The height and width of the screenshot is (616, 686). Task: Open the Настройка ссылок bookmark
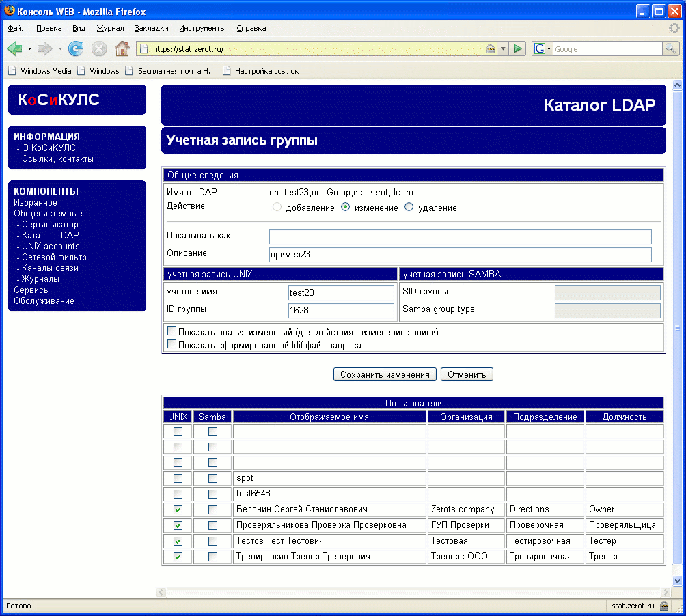(261, 71)
